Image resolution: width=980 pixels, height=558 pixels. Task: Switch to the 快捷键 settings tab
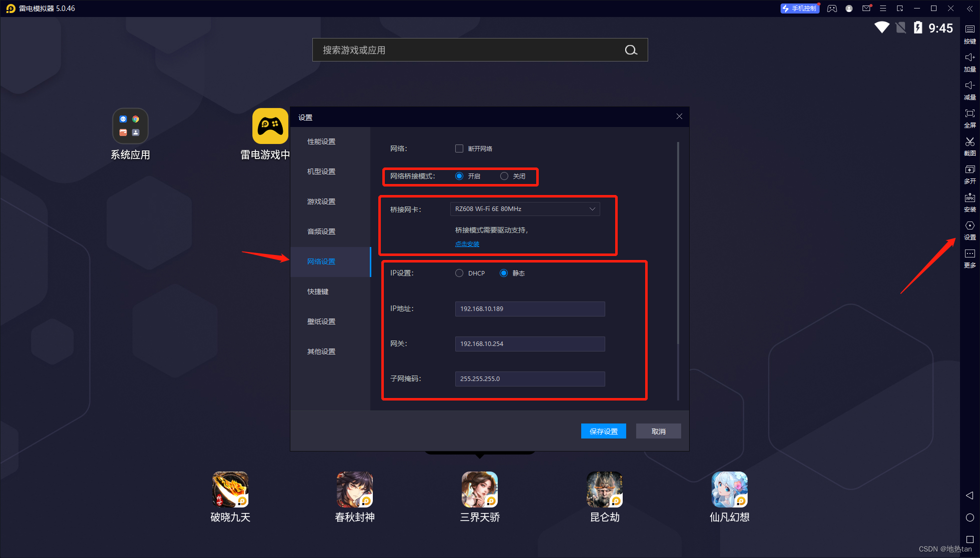[x=318, y=291]
